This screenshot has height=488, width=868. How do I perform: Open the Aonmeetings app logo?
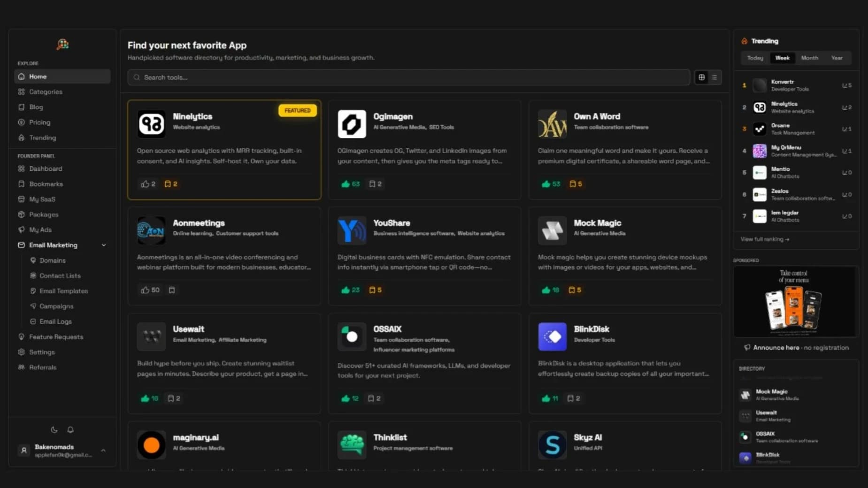tap(151, 230)
